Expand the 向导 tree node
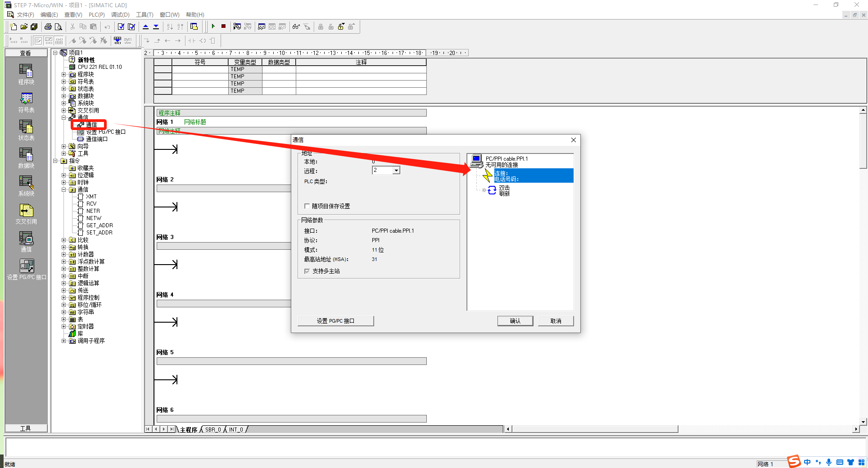Screen dimensions: 868x468 point(64,146)
